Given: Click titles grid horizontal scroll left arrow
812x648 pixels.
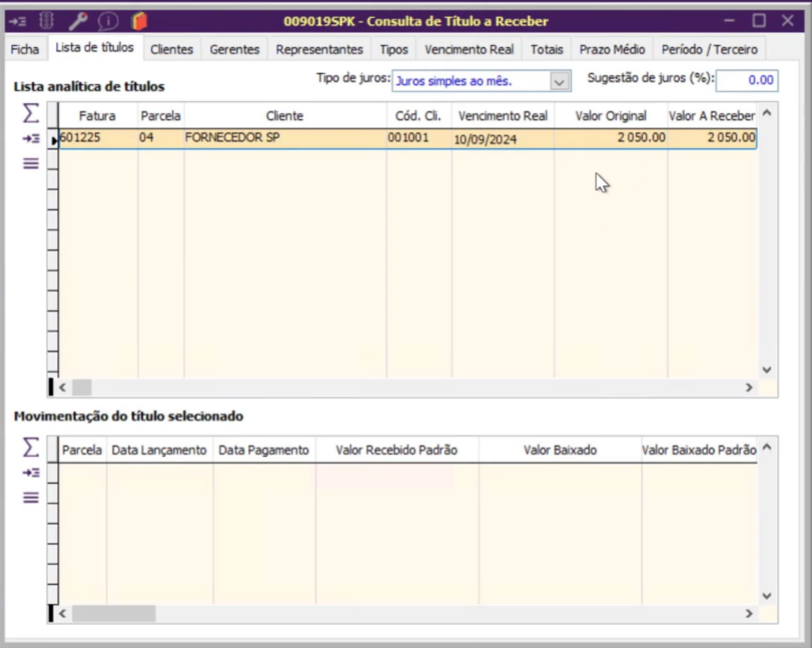Looking at the screenshot, I should [63, 387].
